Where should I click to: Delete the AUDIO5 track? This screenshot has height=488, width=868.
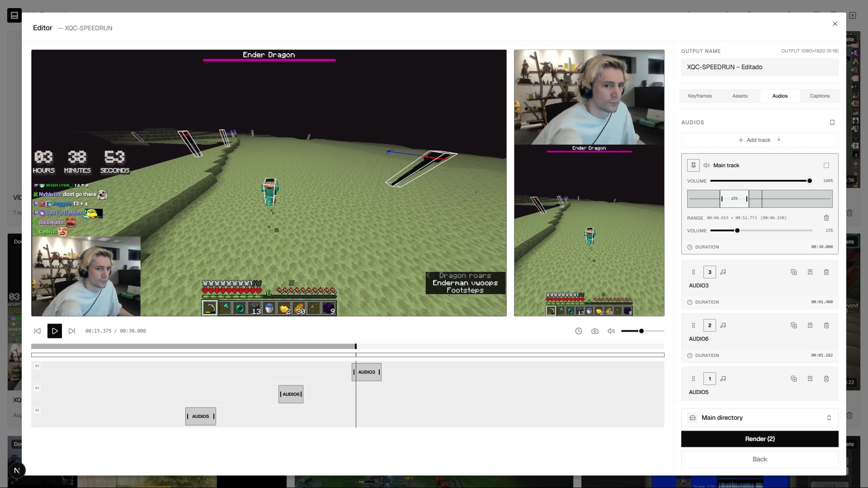click(826, 379)
